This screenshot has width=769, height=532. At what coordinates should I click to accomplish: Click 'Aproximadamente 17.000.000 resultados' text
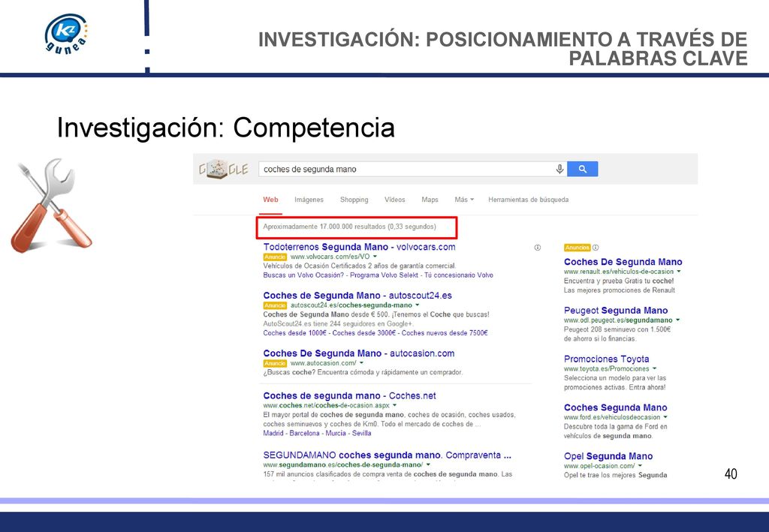pos(324,227)
